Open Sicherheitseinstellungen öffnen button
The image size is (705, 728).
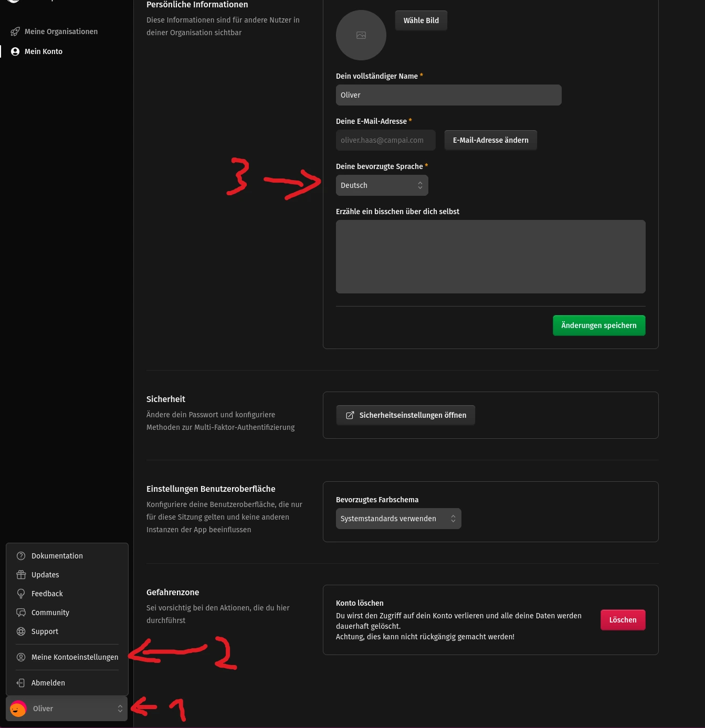pyautogui.click(x=405, y=415)
